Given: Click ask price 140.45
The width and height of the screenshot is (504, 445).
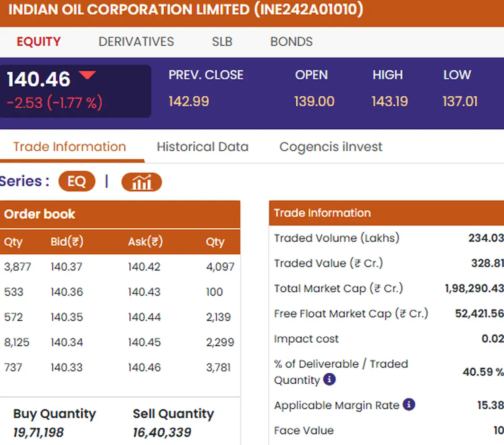Looking at the screenshot, I should tap(144, 342).
